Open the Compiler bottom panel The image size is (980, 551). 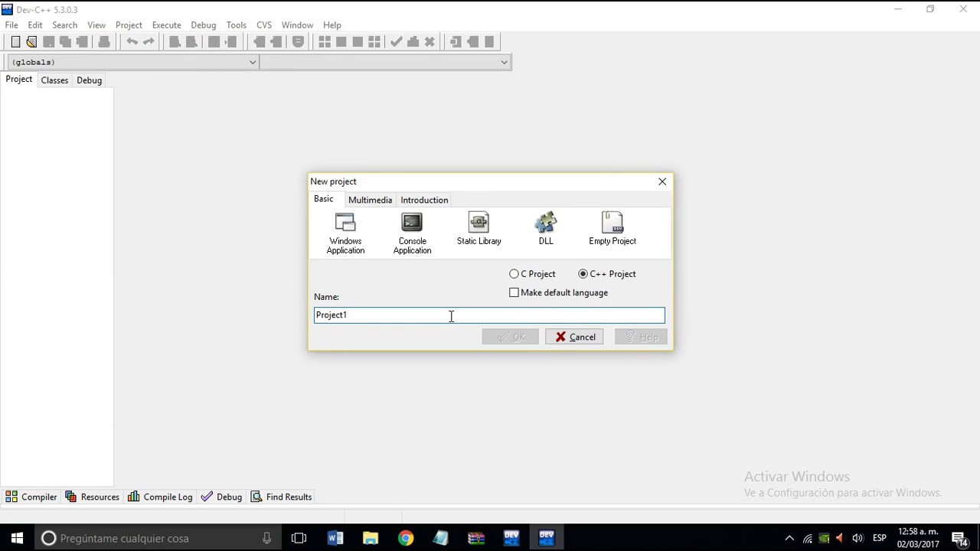tap(31, 497)
